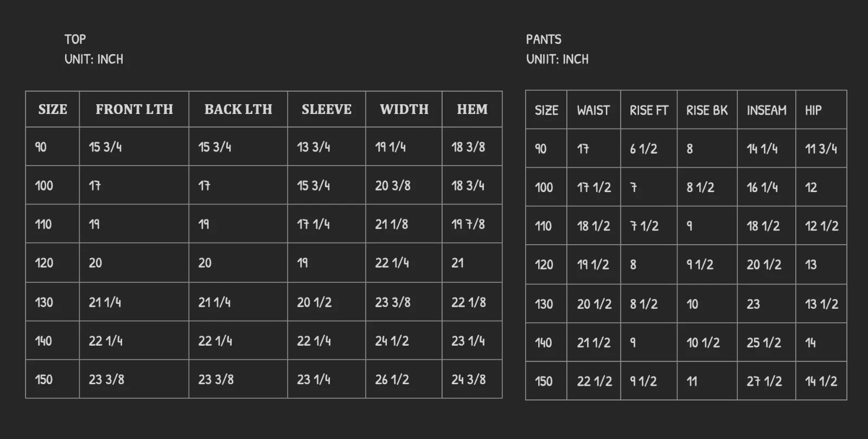
Task: Click the WIDTH header in the top table
Action: point(404,110)
